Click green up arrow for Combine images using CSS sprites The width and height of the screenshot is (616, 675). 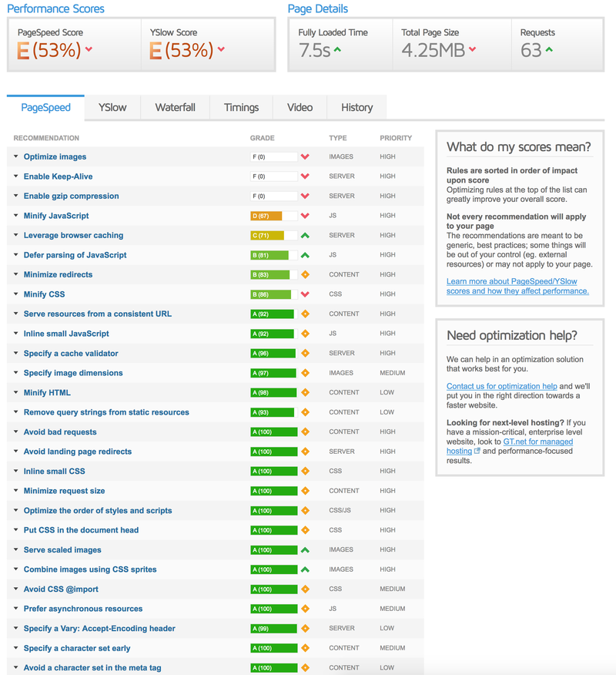click(x=305, y=569)
